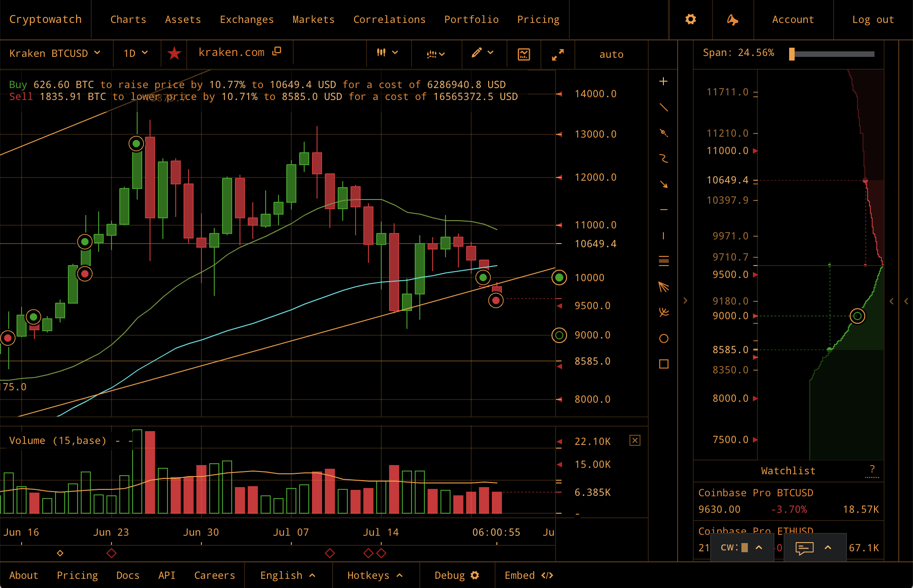Toggle the favorite star for Kraken BTCUSD

click(174, 53)
